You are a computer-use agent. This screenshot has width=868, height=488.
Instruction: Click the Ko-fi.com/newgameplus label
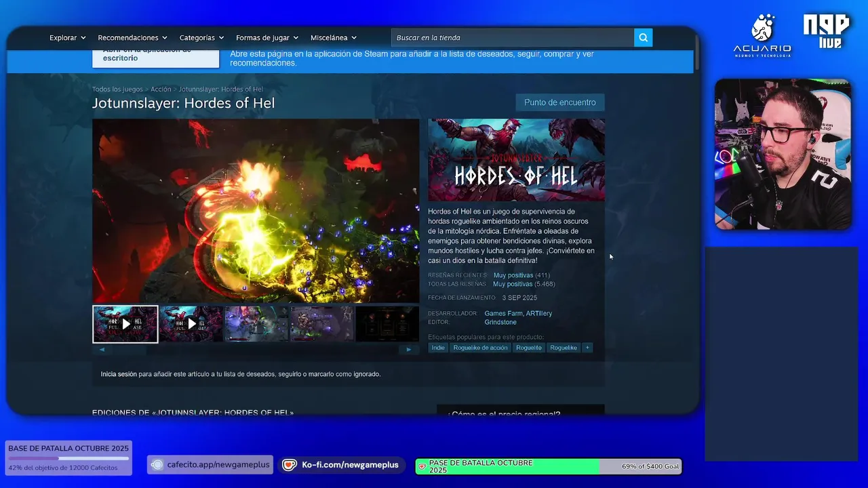pos(350,465)
